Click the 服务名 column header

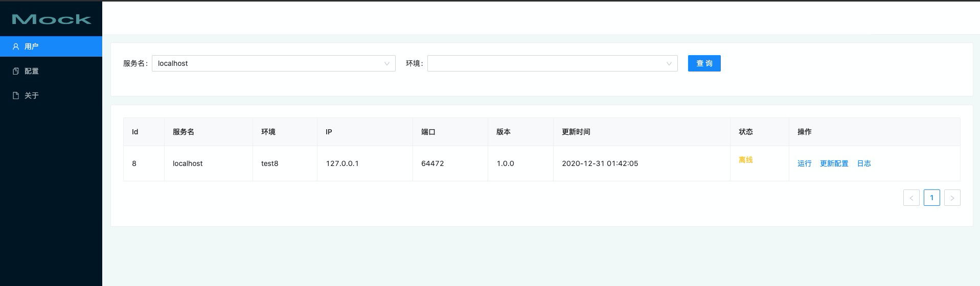pyautogui.click(x=209, y=132)
